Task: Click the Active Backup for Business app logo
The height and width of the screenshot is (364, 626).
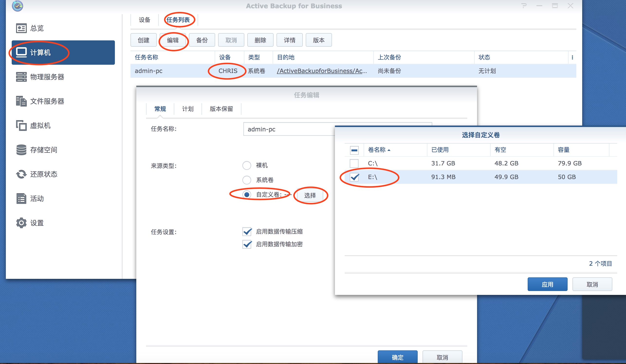Action: point(17,6)
